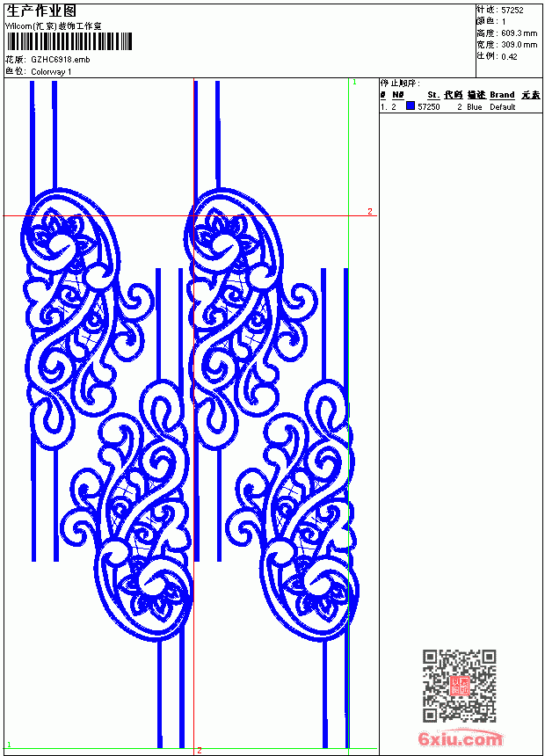Image resolution: width=545 pixels, height=756 pixels.
Task: Click the N# column header
Action: (x=397, y=95)
